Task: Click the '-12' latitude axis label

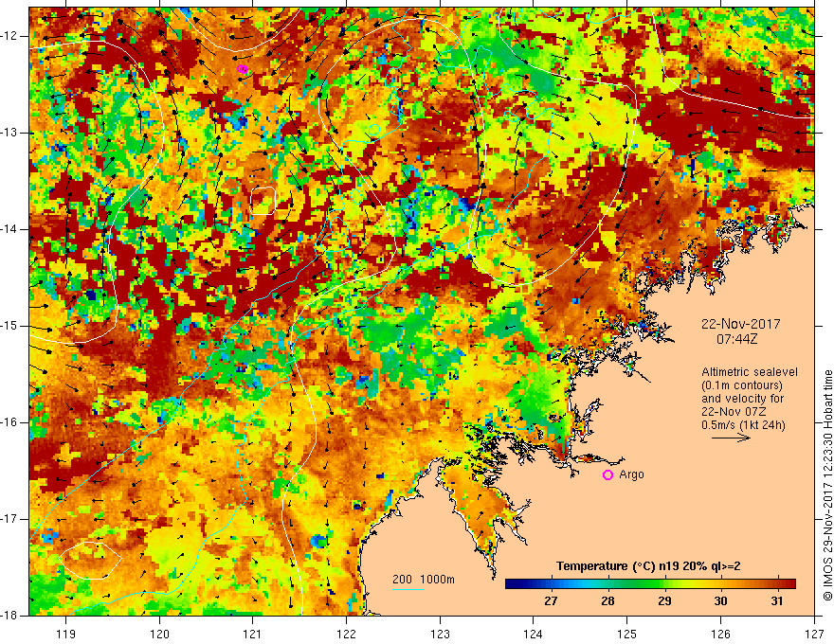Action: coord(9,36)
